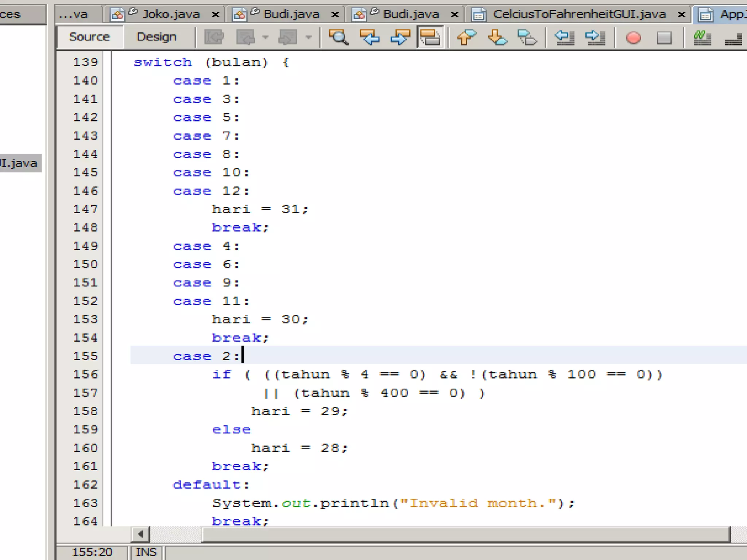The image size is (747, 560).
Task: Click Find Next Occurrence icon
Action: click(x=400, y=37)
